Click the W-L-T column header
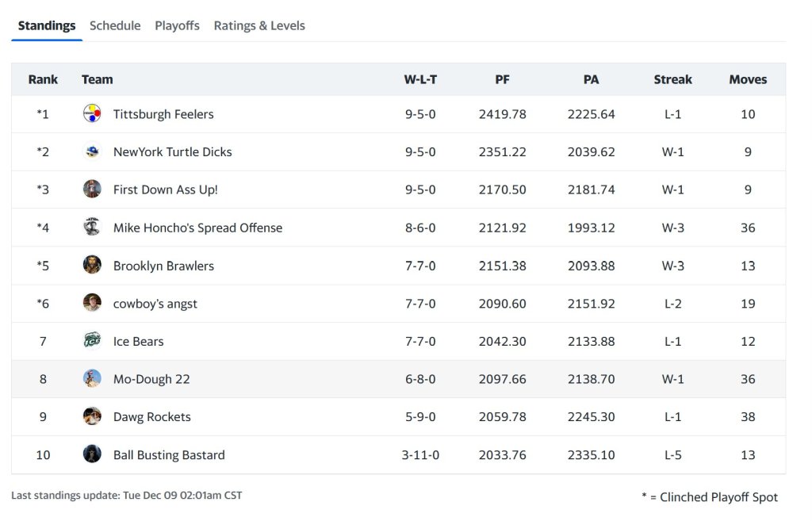 [420, 79]
